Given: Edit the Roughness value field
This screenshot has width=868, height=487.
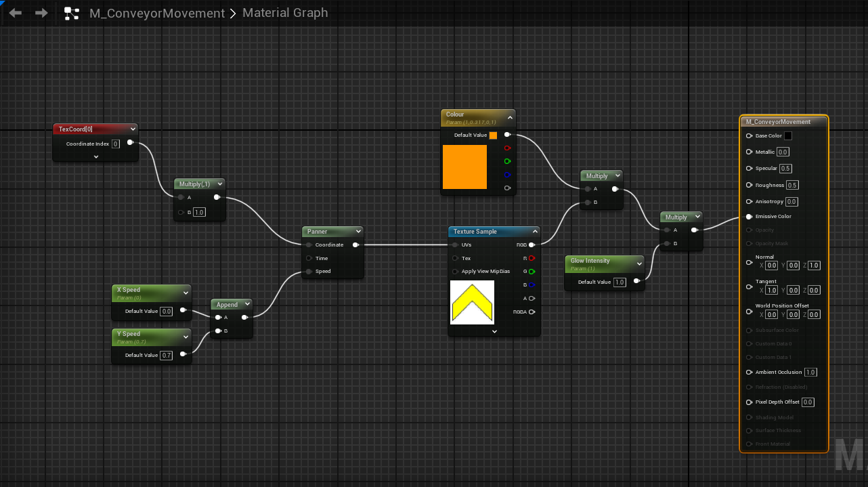Looking at the screenshot, I should [x=793, y=185].
